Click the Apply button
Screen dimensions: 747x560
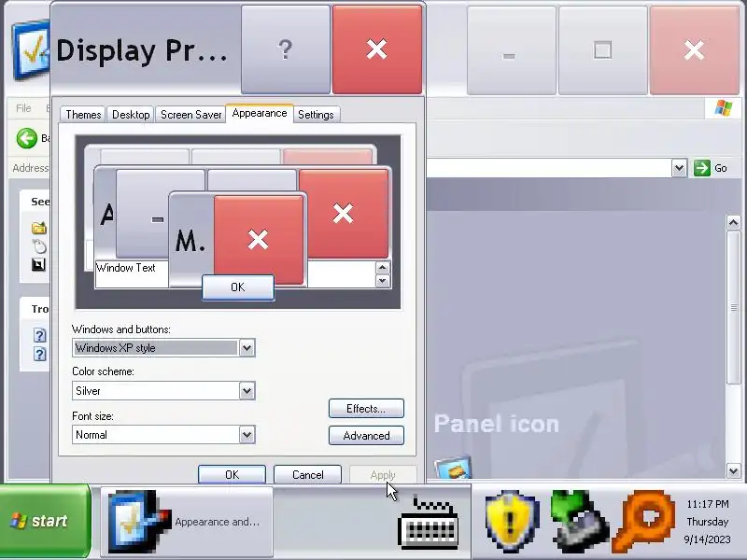click(x=383, y=475)
